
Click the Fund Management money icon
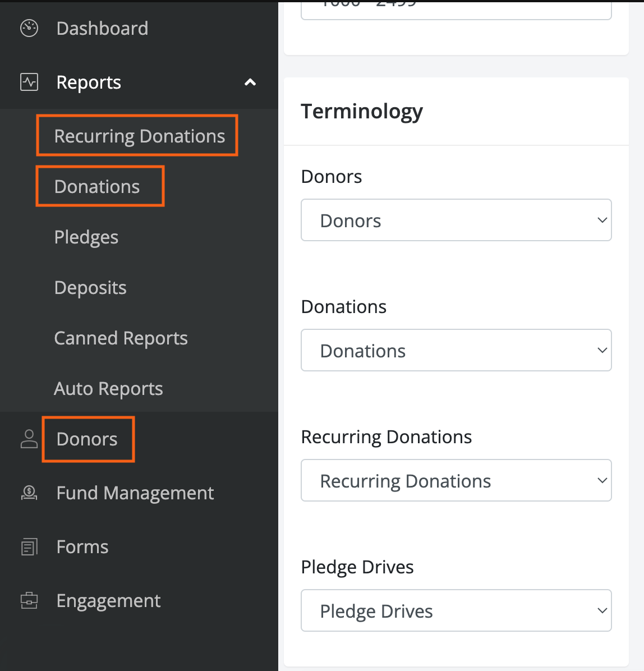(29, 493)
